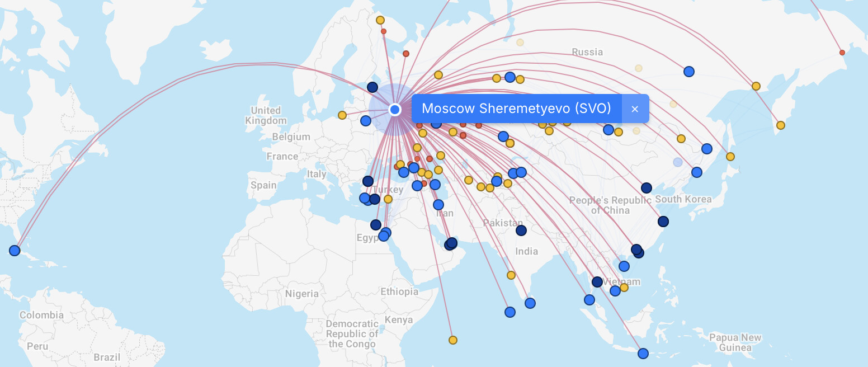Click the blue marker in eastern Siberia
Image resolution: width=868 pixels, height=367 pixels.
click(689, 72)
